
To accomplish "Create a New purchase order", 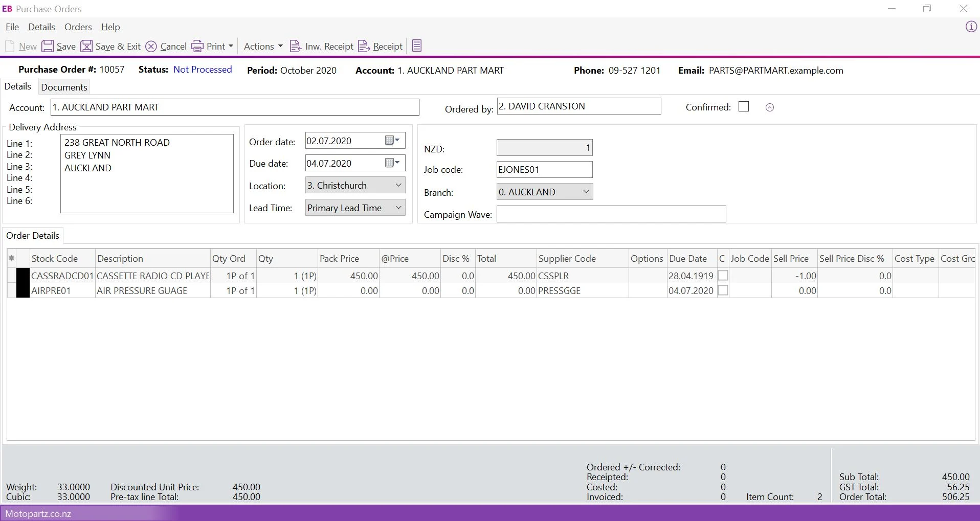I will click(21, 46).
